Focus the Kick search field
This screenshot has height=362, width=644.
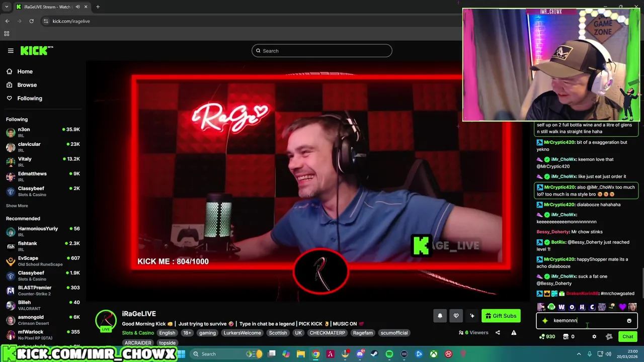coord(321,51)
